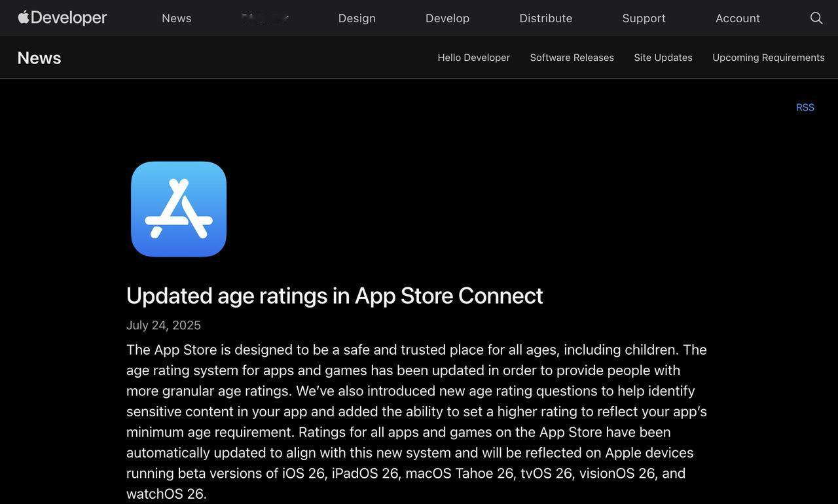Open the Distribute menu item
The image size is (838, 504).
click(546, 18)
